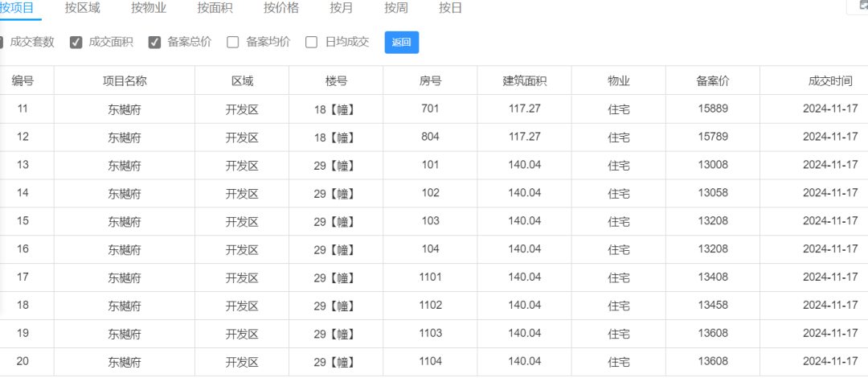
Task: Click 2024-11-17 date in row 19
Action: coord(830,333)
